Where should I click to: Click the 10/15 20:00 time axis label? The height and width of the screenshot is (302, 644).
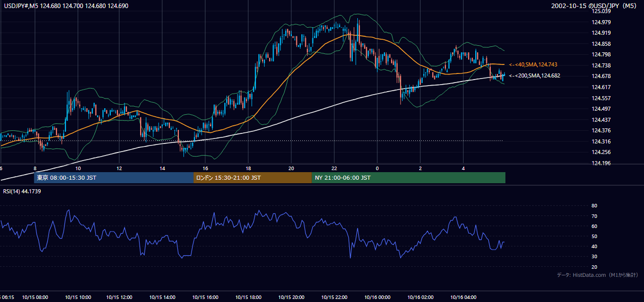[x=291, y=297]
